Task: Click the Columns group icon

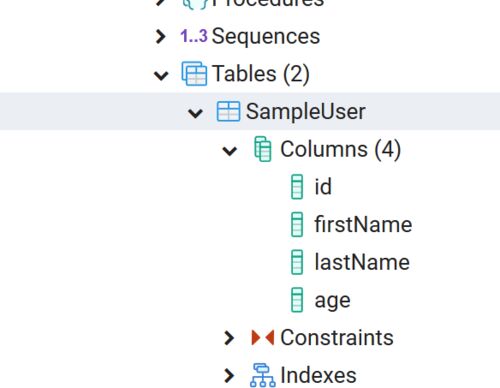Action: pos(263,149)
